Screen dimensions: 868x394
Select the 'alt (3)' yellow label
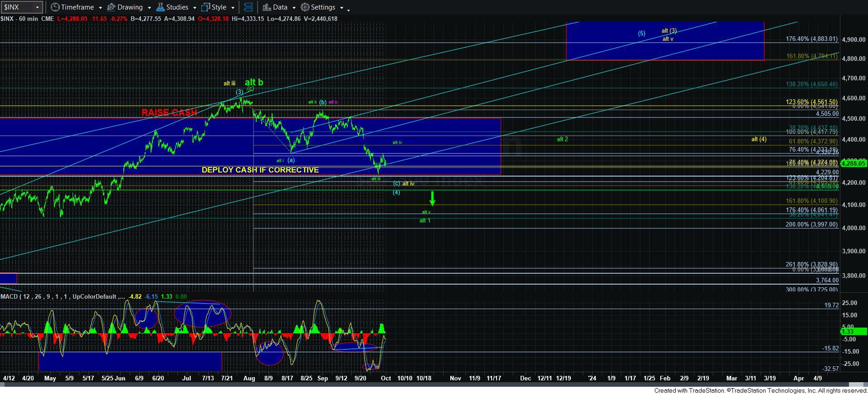pos(669,31)
